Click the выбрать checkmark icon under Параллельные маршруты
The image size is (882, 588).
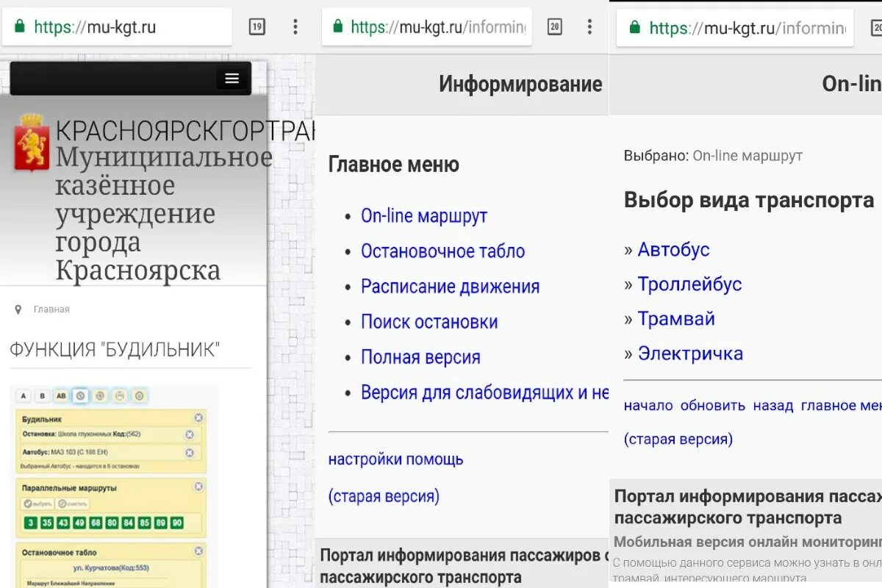tap(29, 504)
